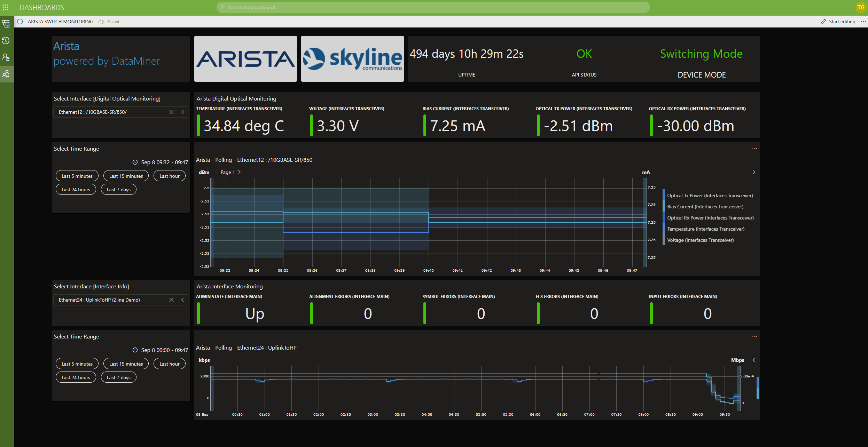Open private dashboards user icon in sidebar
This screenshot has height=447, width=868.
click(6, 57)
